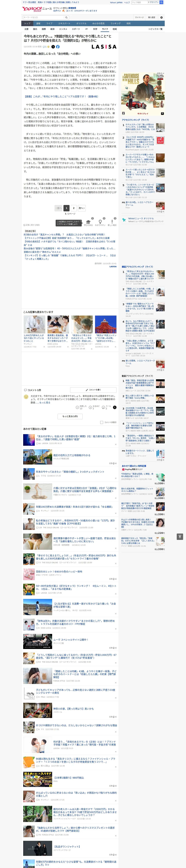Viewport: 186px width, 868px height.
Task: Open みんなの意見 navigation tab
Action: (98, 24)
